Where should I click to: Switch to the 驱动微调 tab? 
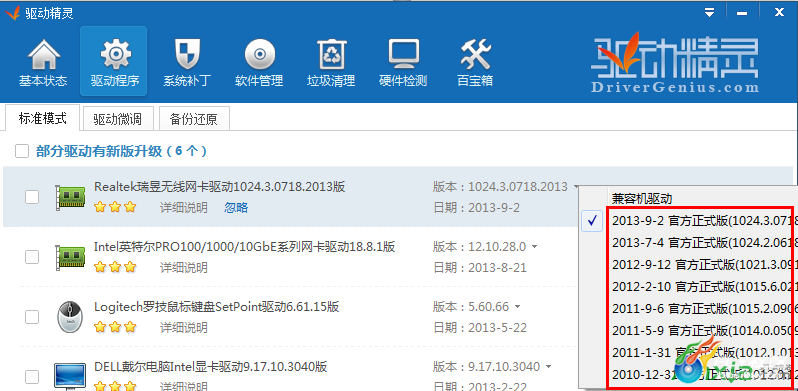click(118, 119)
